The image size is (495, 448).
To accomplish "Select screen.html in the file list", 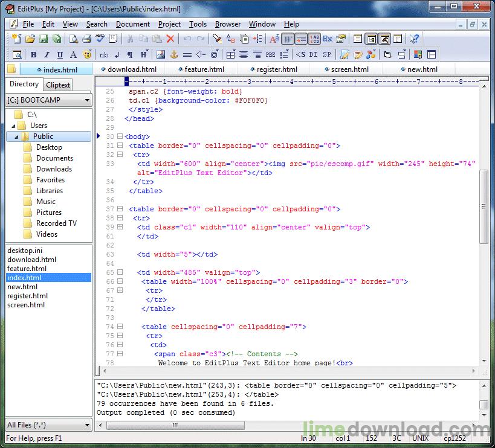I will point(26,305).
